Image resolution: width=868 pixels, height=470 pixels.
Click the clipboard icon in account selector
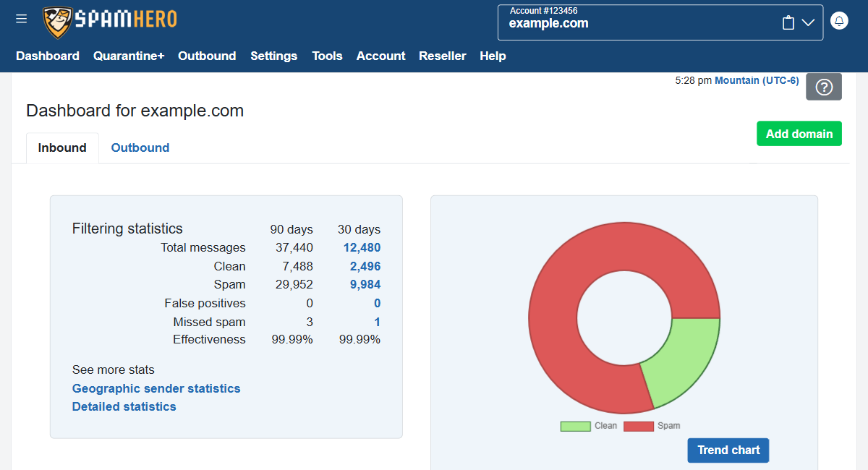tap(788, 23)
